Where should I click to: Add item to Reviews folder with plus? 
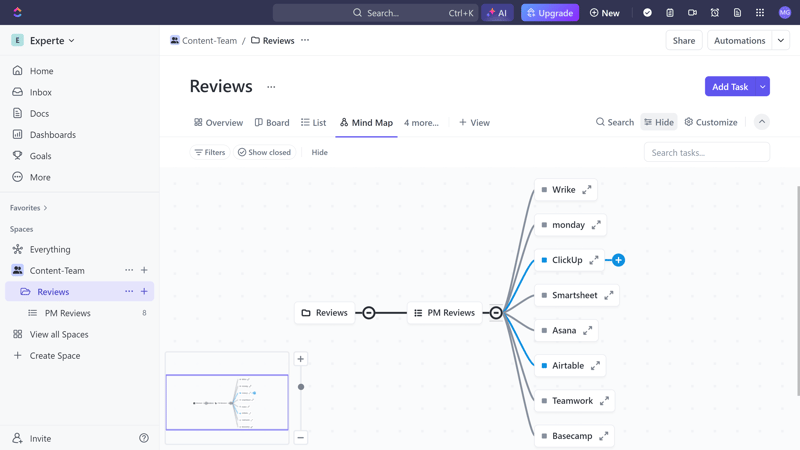[x=144, y=291]
